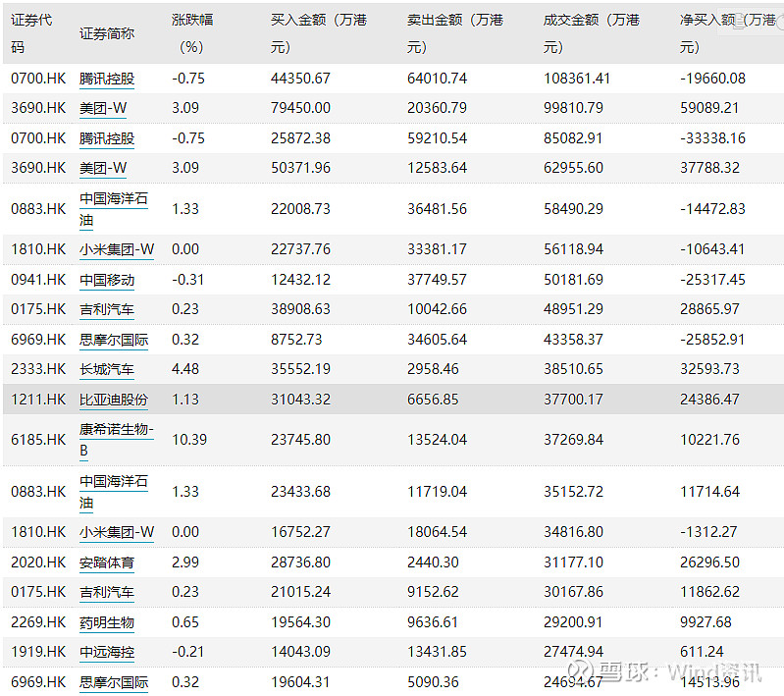Image resolution: width=784 pixels, height=696 pixels.
Task: Click the net buy value -19660.08
Action: click(712, 79)
